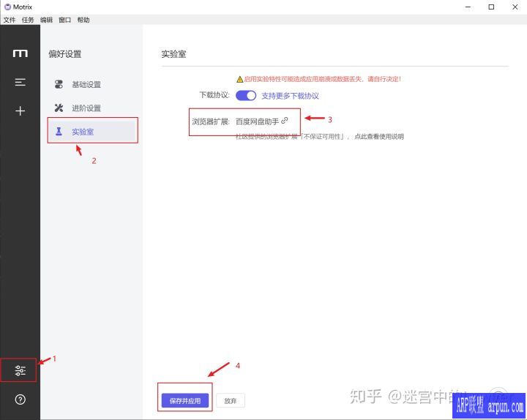The height and width of the screenshot is (420, 527).
Task: Open the 文件 menu
Action: click(10, 20)
